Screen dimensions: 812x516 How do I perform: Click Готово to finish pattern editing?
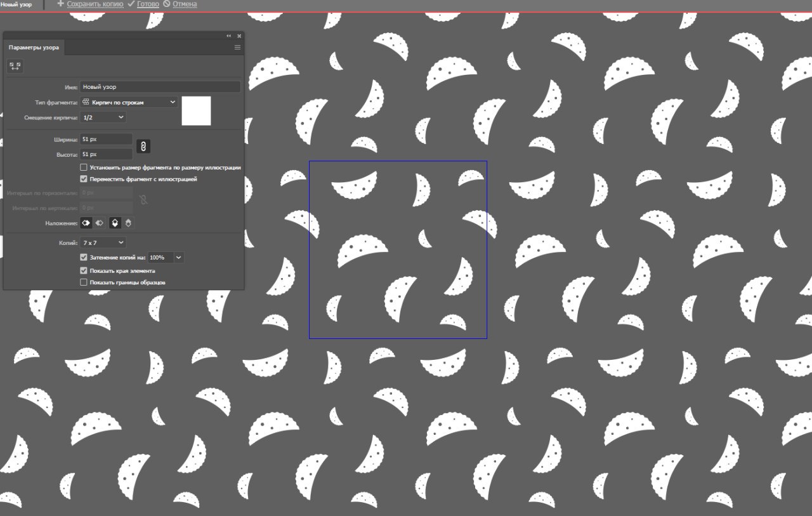148,4
